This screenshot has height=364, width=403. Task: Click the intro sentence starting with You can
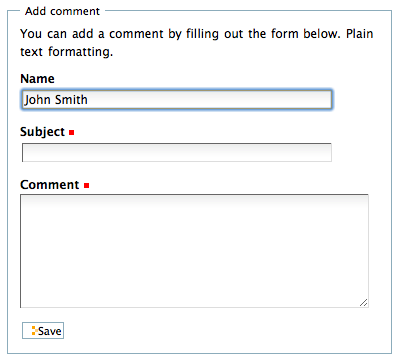[x=197, y=43]
